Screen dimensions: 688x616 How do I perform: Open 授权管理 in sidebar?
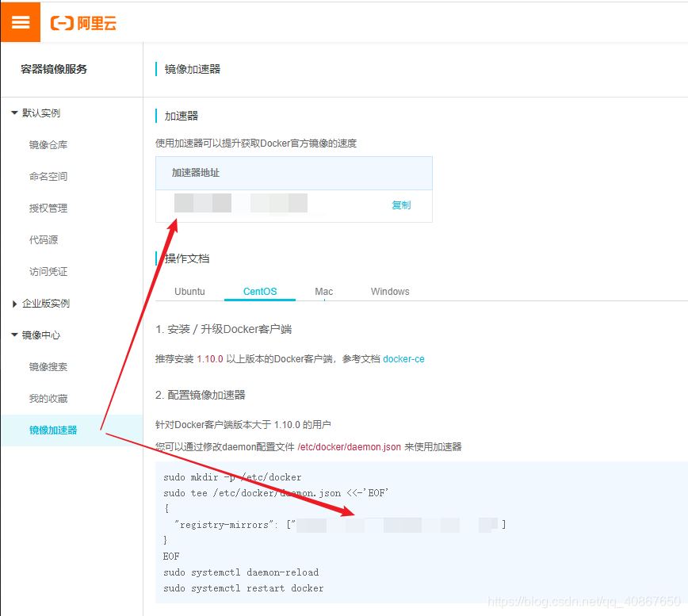point(48,208)
